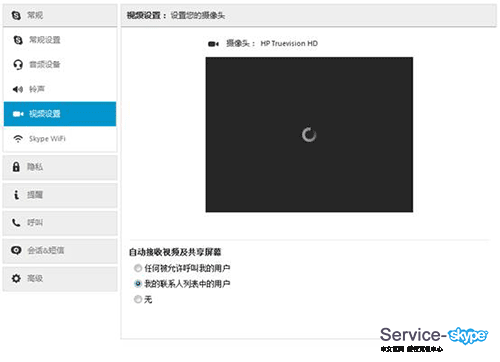Click the padlock icon for 隐私 section
Image resolution: width=500 pixels, height=362 pixels.
click(x=16, y=167)
